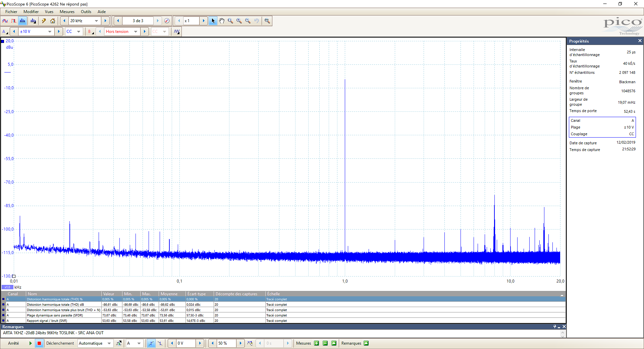
Task: Click the buffer number 3 de 3 field
Action: point(138,21)
